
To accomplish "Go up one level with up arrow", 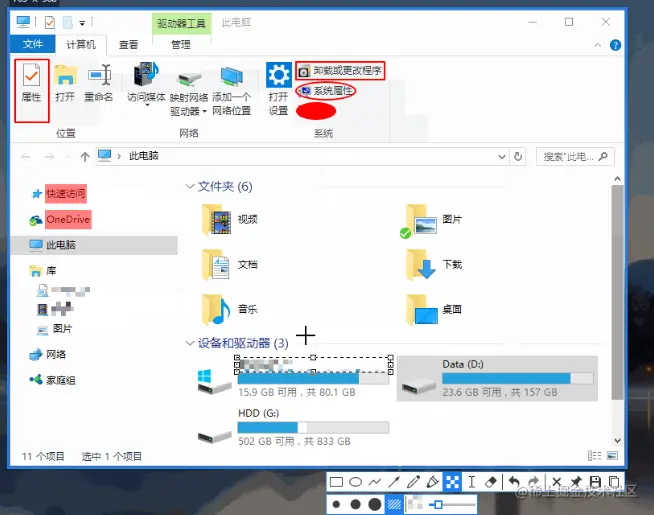I will (x=85, y=157).
